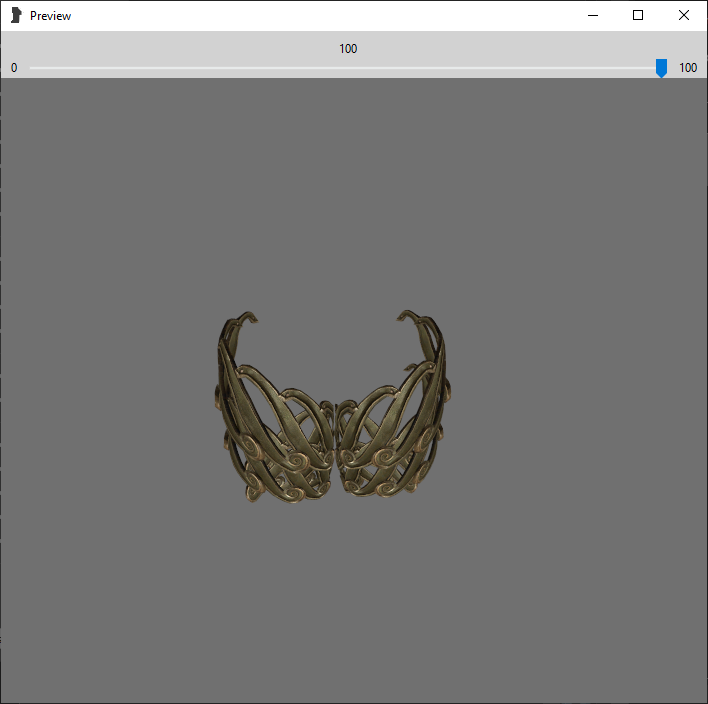Click the blue weight slider handle
Screen dimensions: 708x704
[x=661, y=68]
